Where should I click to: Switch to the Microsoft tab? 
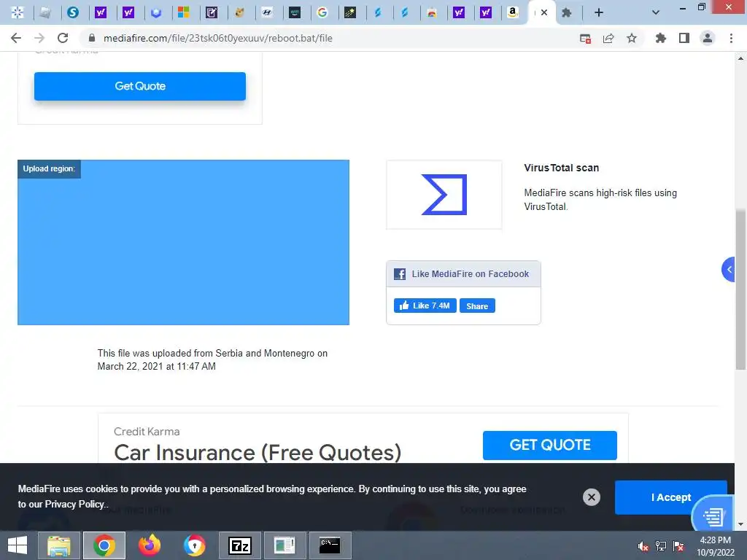(x=183, y=12)
